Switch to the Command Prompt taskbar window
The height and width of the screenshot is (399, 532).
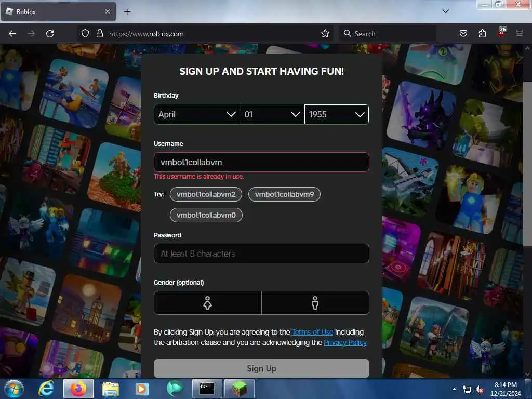coord(207,389)
